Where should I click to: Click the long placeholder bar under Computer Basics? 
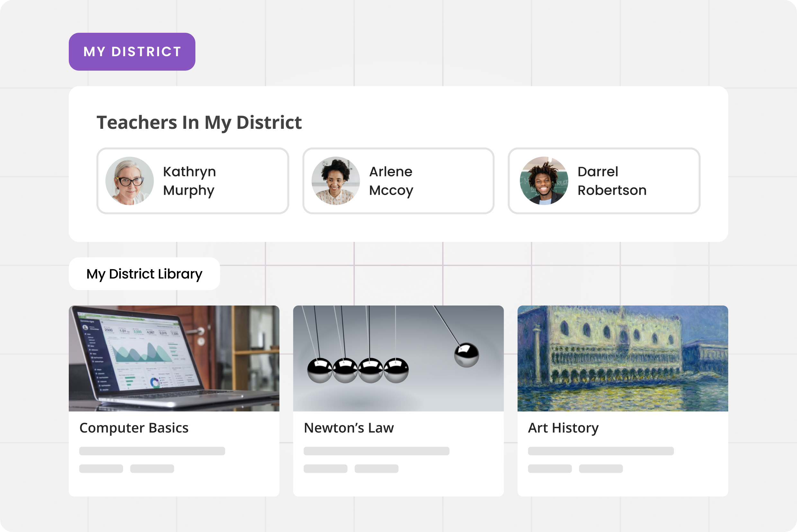(x=152, y=451)
